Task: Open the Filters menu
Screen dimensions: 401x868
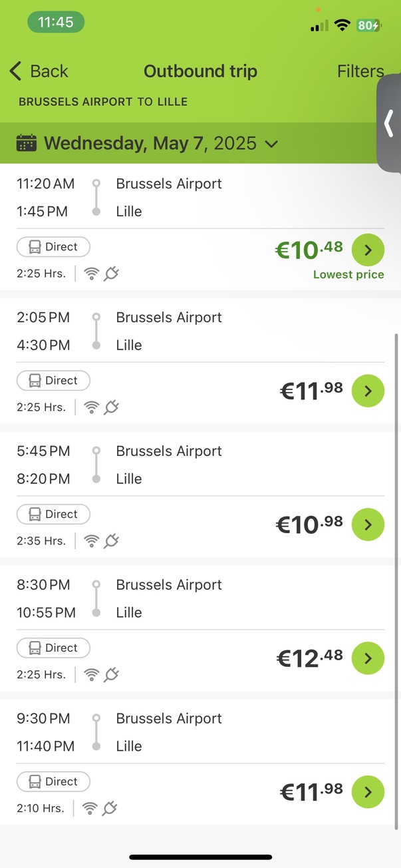Action: tap(360, 71)
